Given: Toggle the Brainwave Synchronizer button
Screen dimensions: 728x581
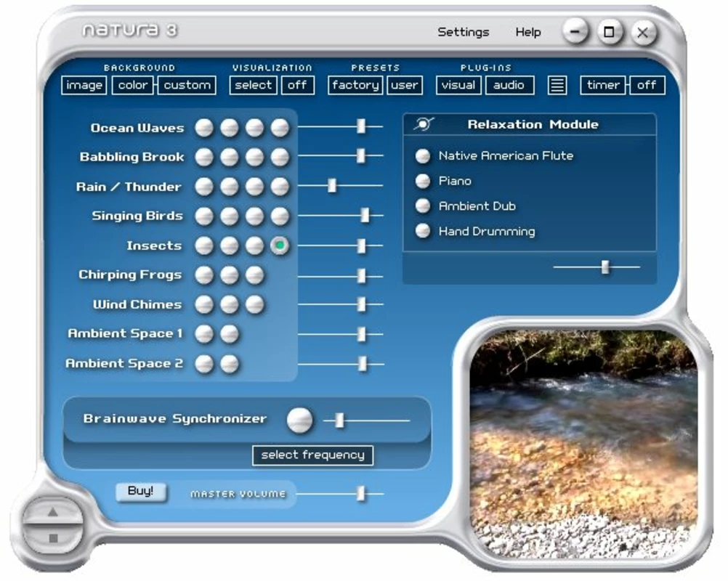Looking at the screenshot, I should click(299, 420).
